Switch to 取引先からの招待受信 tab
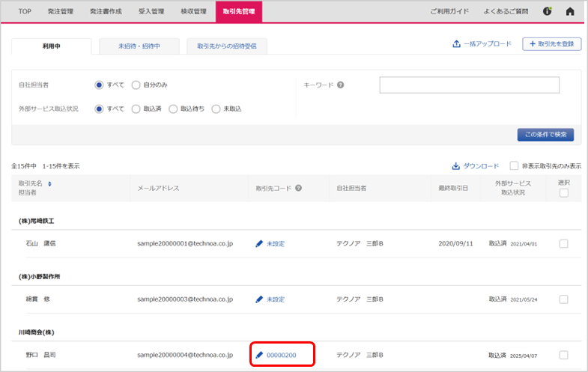This screenshot has height=372, width=588. pos(226,46)
